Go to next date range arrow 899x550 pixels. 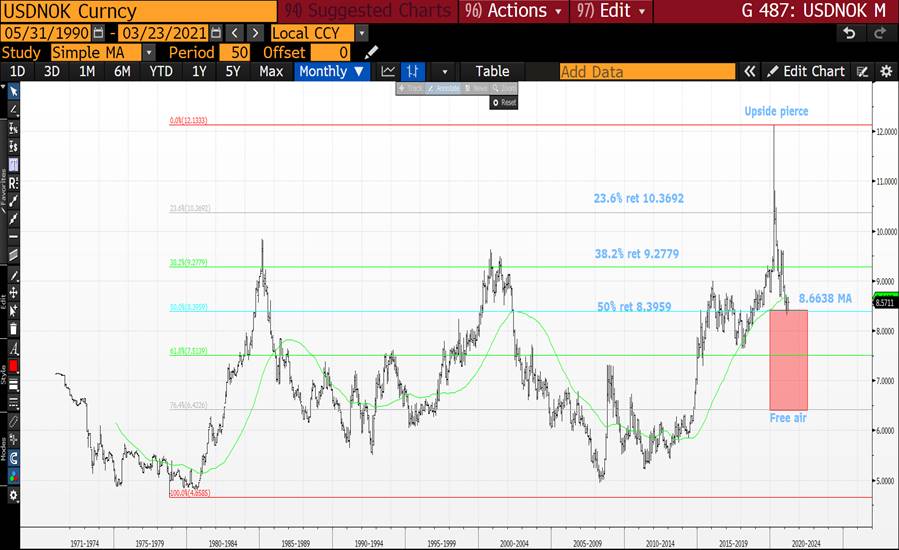[x=255, y=33]
